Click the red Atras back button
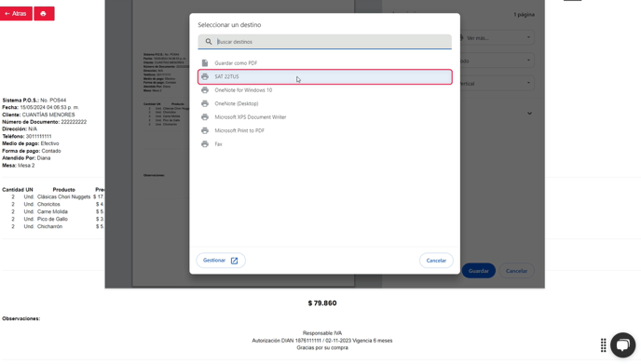This screenshot has width=641, height=364. [x=16, y=13]
